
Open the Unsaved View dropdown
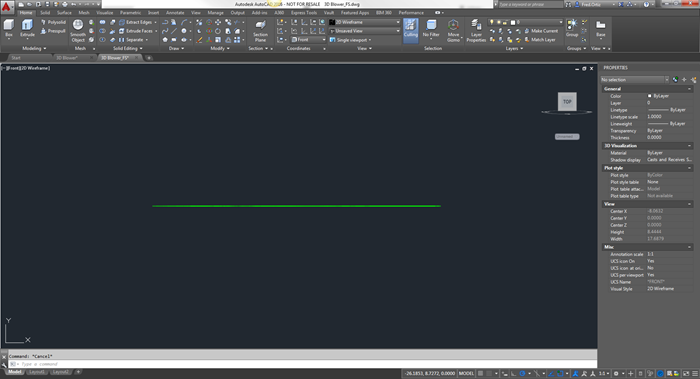pos(364,31)
